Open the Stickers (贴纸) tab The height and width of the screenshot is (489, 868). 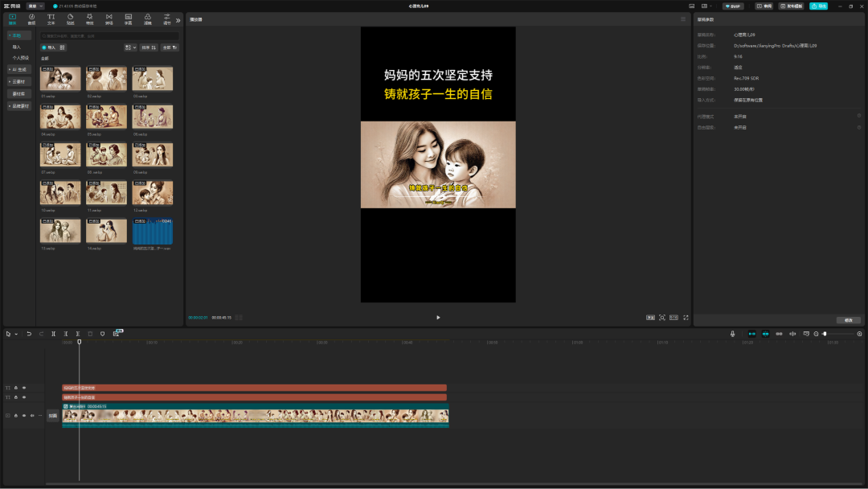[70, 18]
